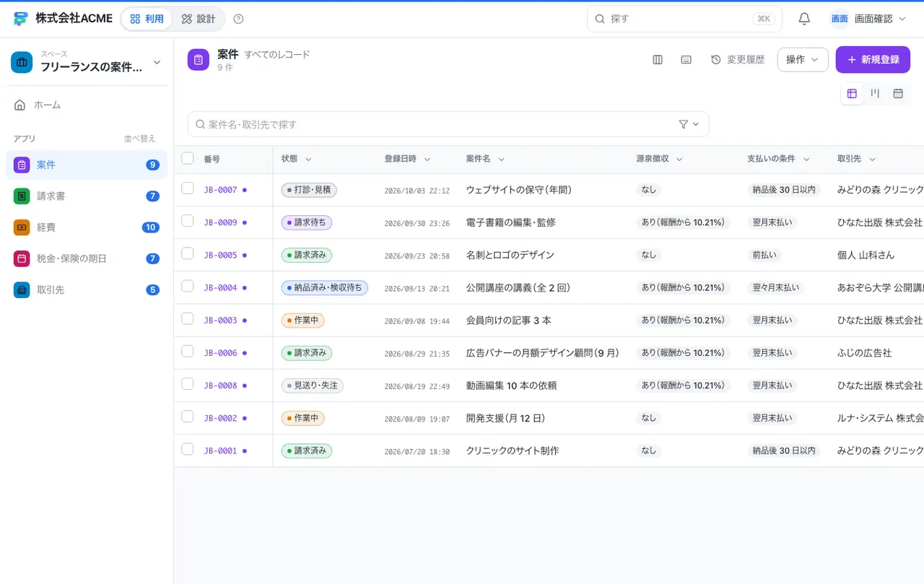Open 変更履歴 change history
The width and height of the screenshot is (924, 584).
pos(738,60)
